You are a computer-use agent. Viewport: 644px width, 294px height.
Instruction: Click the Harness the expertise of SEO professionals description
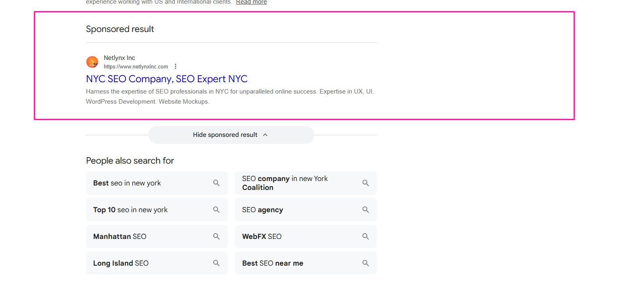(x=230, y=96)
